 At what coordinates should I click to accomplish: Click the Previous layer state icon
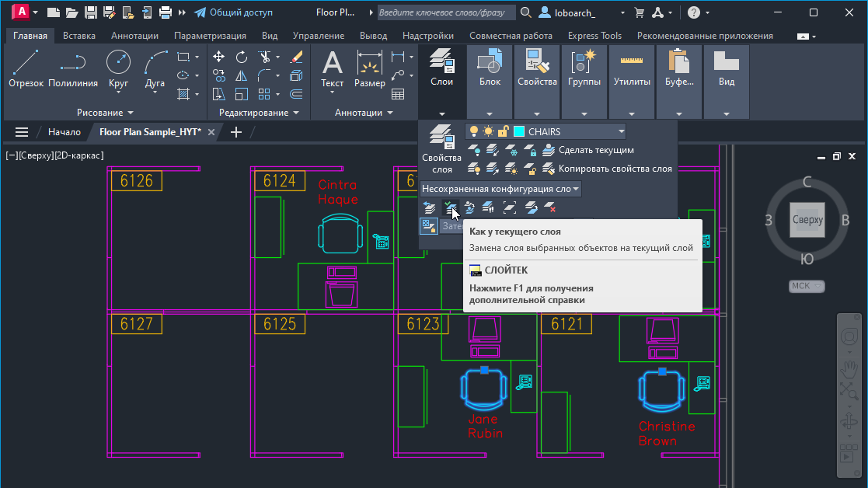(430, 207)
